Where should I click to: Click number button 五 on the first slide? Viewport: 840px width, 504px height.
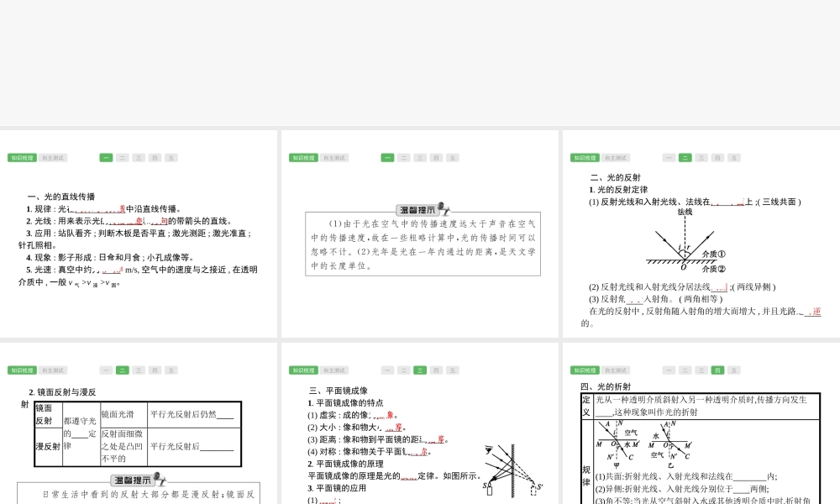tap(173, 157)
